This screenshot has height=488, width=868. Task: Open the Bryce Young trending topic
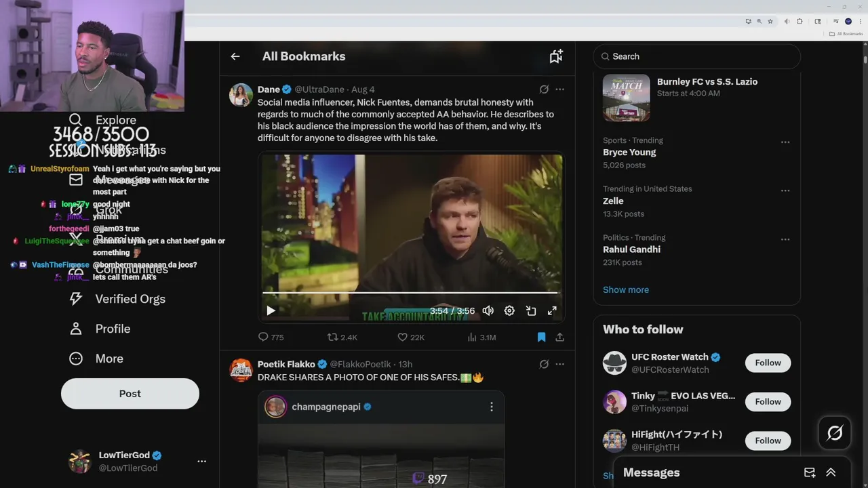point(629,152)
